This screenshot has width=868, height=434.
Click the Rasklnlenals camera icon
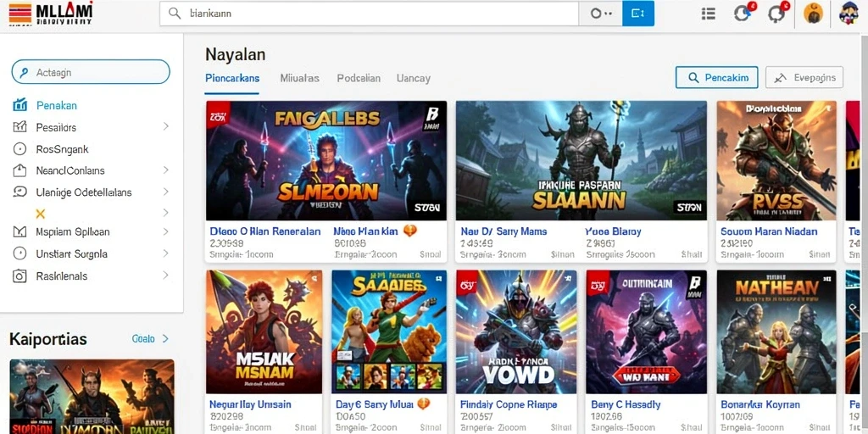click(x=19, y=275)
